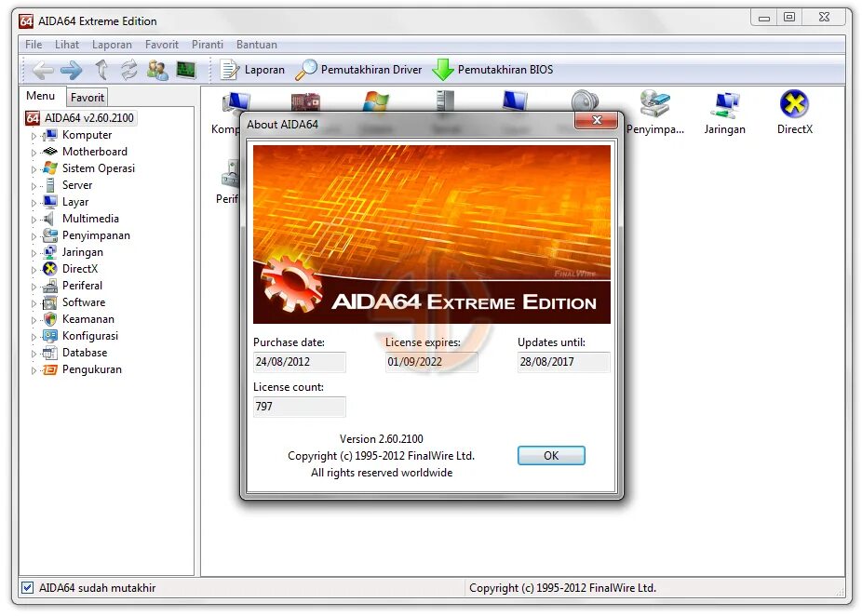
Task: Click the Version 2.60.2100 text
Action: click(x=382, y=439)
